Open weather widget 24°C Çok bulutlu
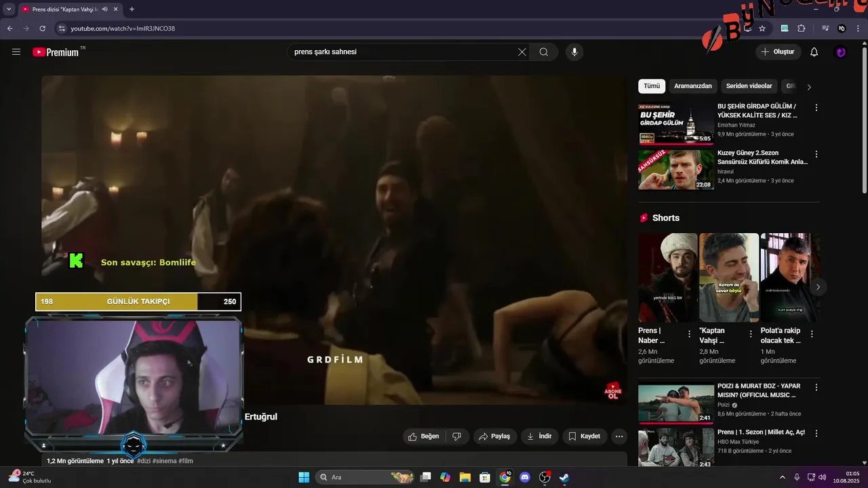 pyautogui.click(x=30, y=477)
